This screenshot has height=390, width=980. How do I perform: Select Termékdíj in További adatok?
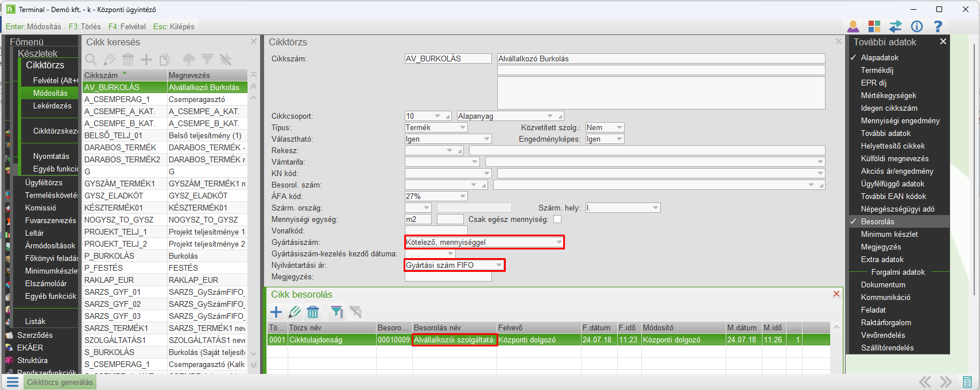click(877, 70)
